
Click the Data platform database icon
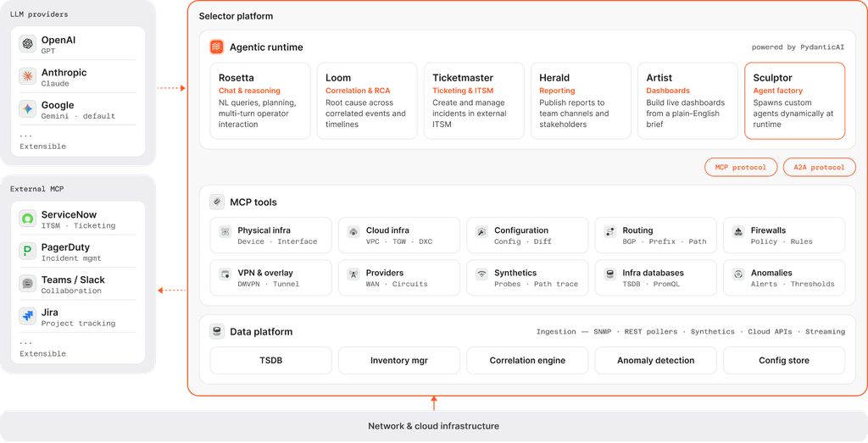tap(216, 332)
